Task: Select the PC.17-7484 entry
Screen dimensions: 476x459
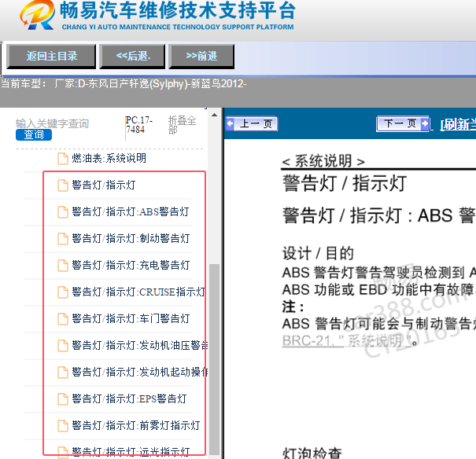Action: [139, 125]
